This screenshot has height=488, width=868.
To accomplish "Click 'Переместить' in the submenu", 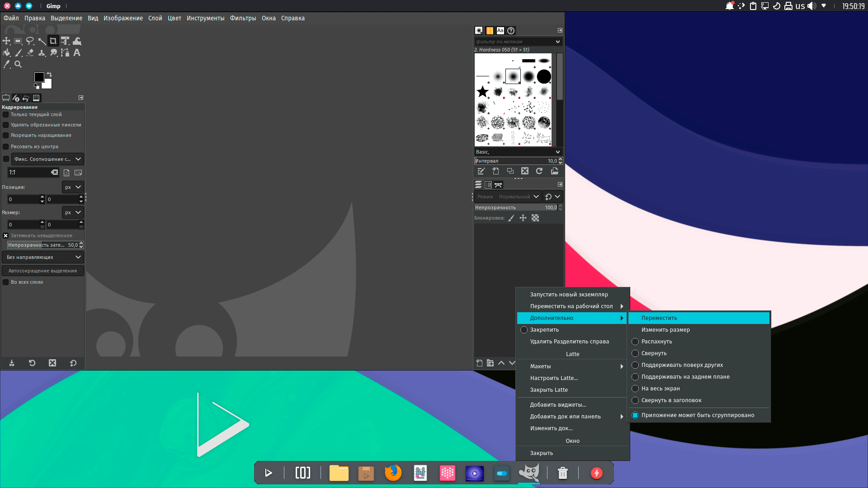I will [x=659, y=318].
